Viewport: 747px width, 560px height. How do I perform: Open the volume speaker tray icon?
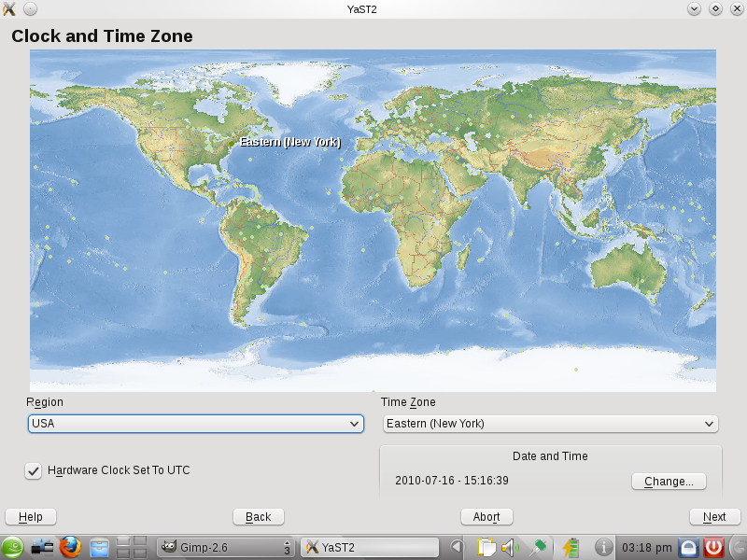click(x=511, y=547)
